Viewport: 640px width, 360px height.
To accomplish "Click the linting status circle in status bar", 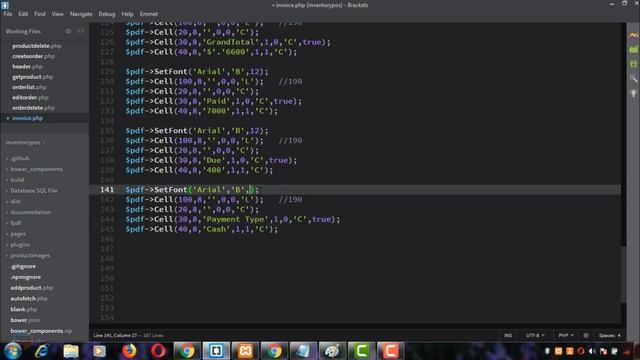I will pos(586,335).
